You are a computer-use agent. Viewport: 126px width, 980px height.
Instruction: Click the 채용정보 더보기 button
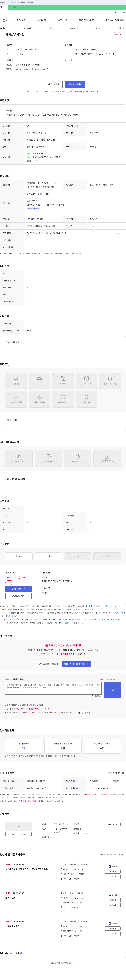click(x=113, y=824)
